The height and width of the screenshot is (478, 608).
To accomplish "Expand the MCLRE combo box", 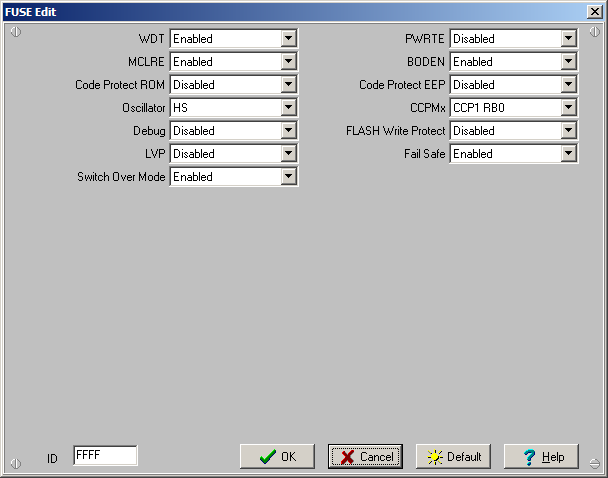I will (x=288, y=62).
